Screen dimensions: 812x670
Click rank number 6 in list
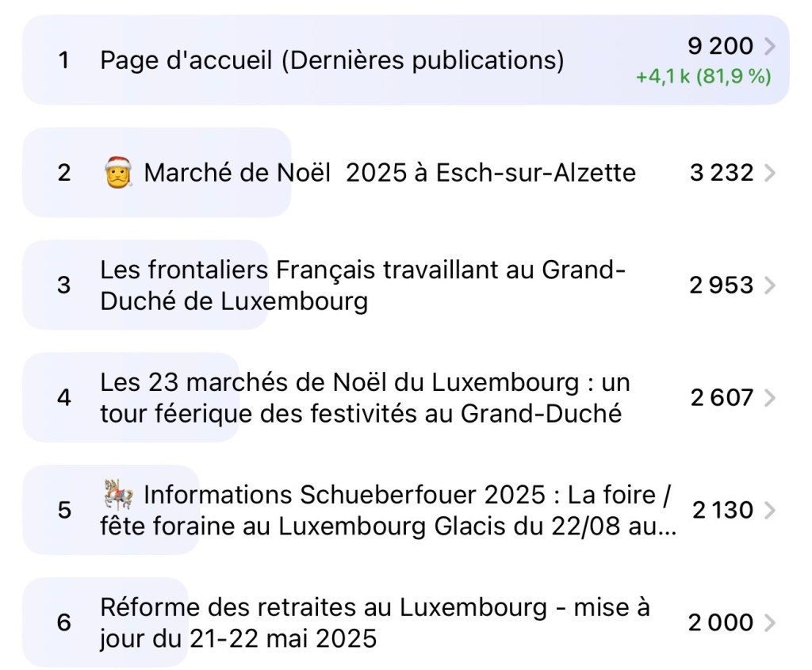[x=64, y=622]
